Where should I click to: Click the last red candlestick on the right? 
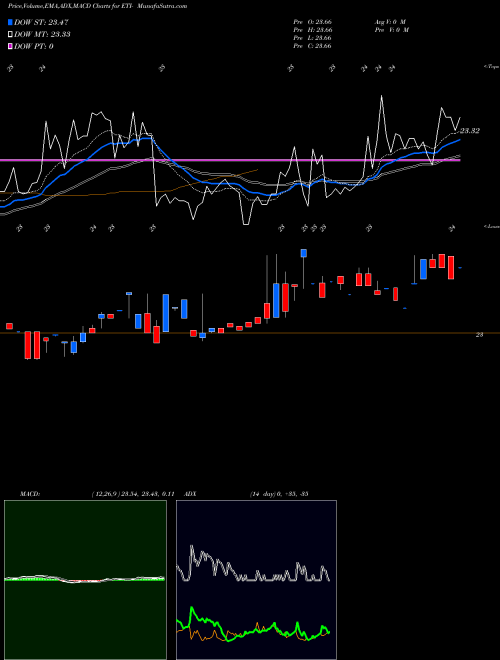point(451,267)
